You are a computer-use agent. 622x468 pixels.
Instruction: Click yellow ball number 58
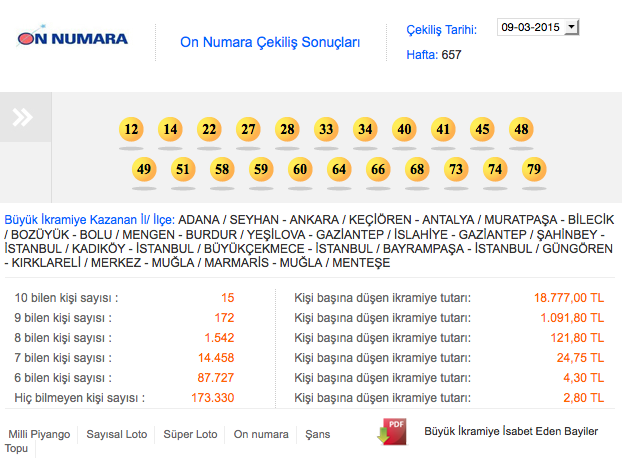pyautogui.click(x=222, y=169)
